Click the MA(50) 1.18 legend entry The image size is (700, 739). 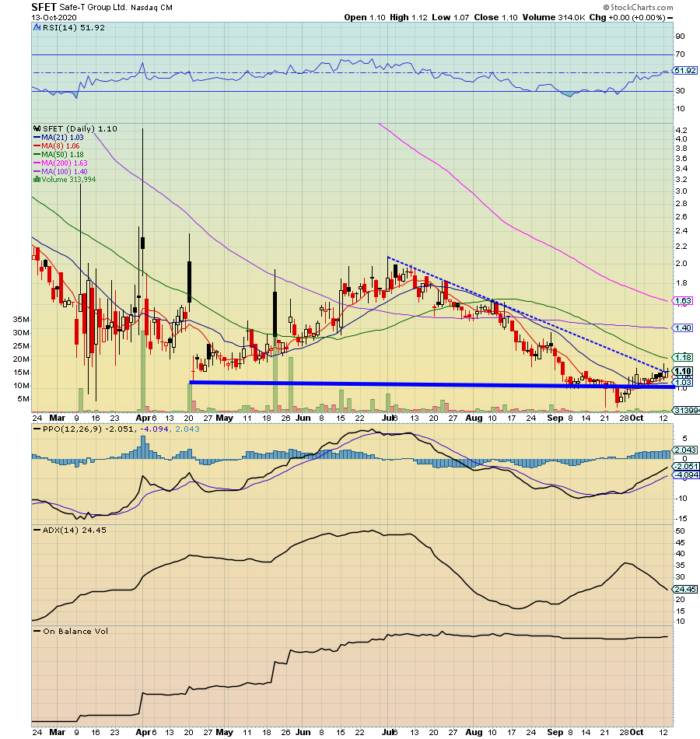pos(58,155)
